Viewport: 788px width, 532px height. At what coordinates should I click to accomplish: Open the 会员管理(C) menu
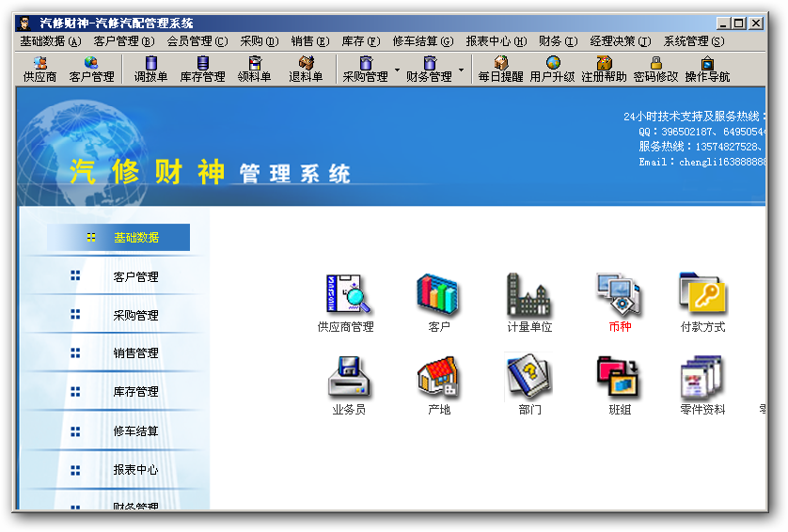197,41
